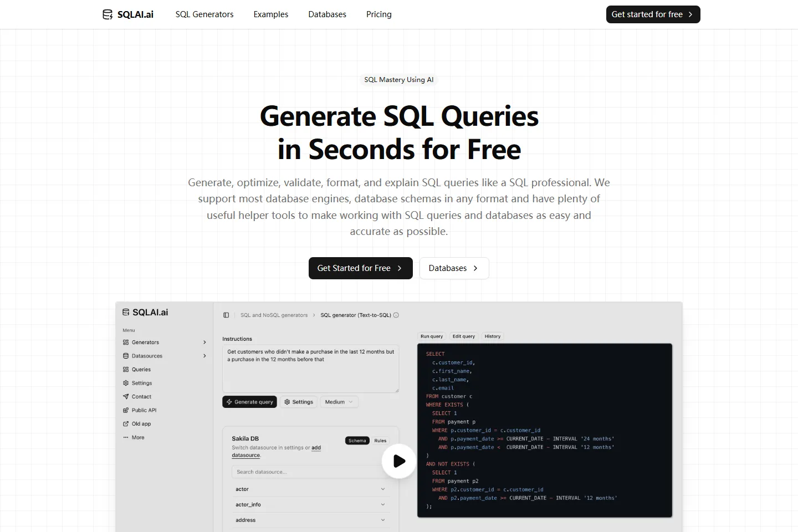Screen dimensions: 798x532
Task: Click the Datasources icon in the sidebar
Action: click(x=126, y=356)
